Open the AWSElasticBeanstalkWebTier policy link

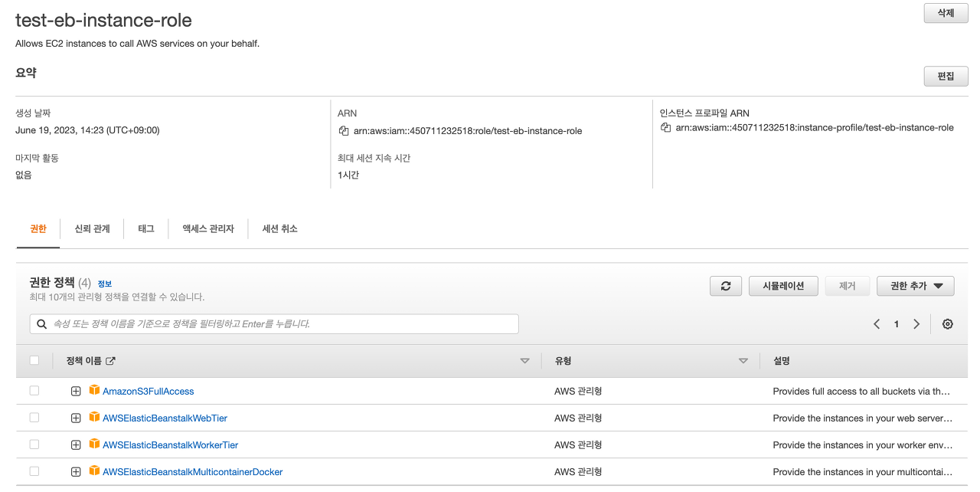165,418
